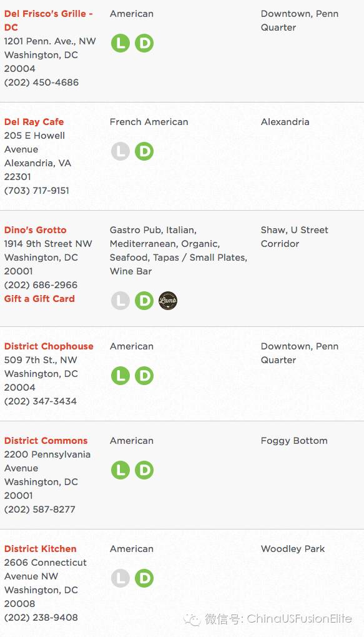This screenshot has width=364, height=637.
Task: Open the Del Ray Cafe restaurant link
Action: coord(34,122)
